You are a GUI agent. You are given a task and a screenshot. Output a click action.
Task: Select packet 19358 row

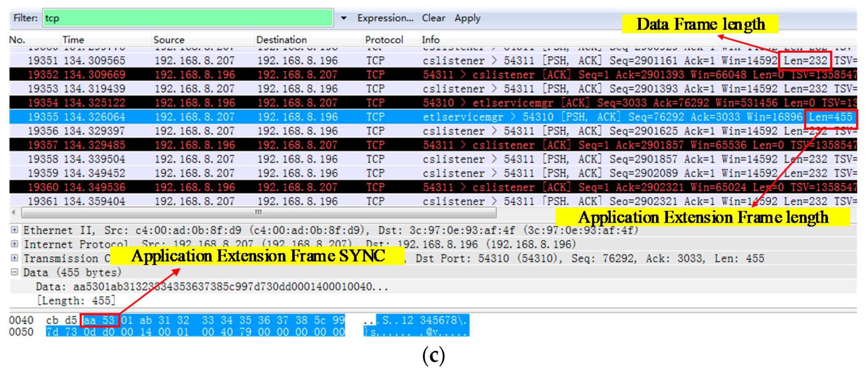[x=433, y=159]
